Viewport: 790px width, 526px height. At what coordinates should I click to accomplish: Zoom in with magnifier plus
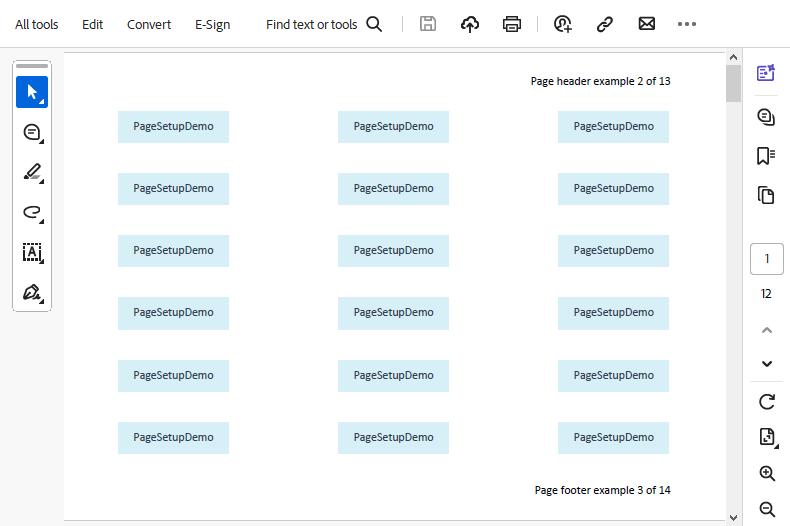[x=767, y=474]
